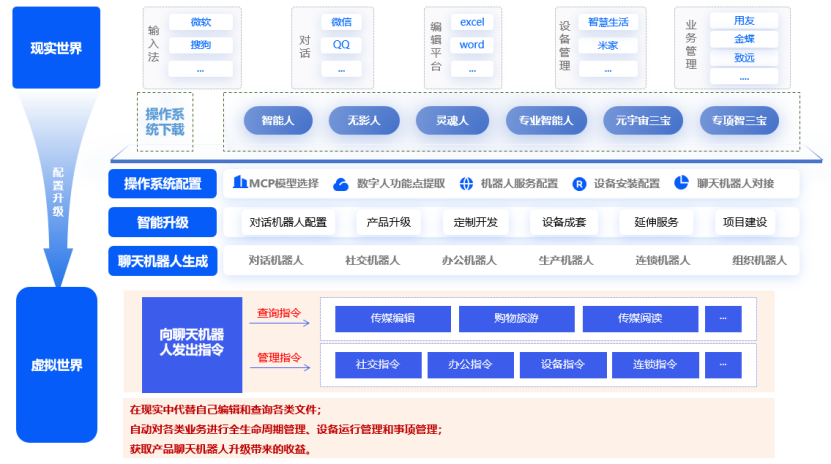Click the R icon beside 设备安装配置
This screenshot has width=831, height=464.
tap(579, 184)
